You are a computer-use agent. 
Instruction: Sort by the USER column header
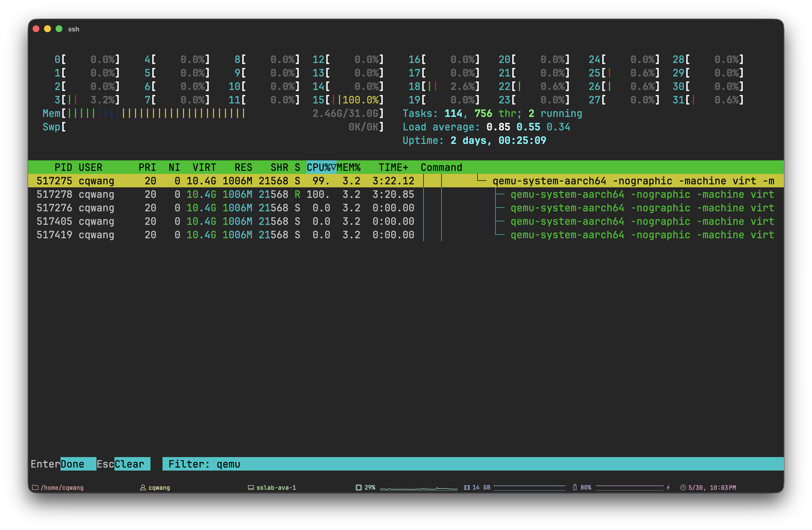(x=90, y=167)
